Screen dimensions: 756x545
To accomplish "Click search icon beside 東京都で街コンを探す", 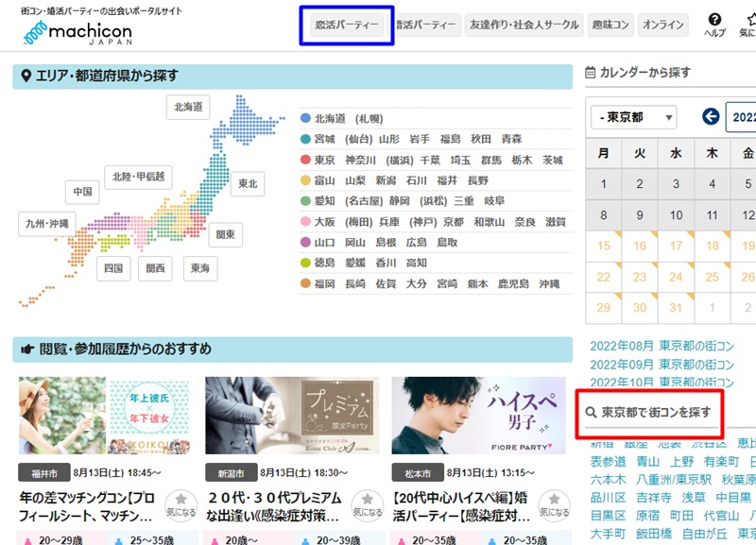I will coord(592,413).
